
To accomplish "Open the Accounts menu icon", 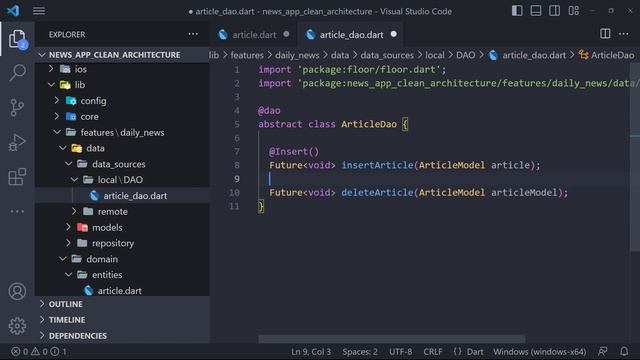I will 17,291.
